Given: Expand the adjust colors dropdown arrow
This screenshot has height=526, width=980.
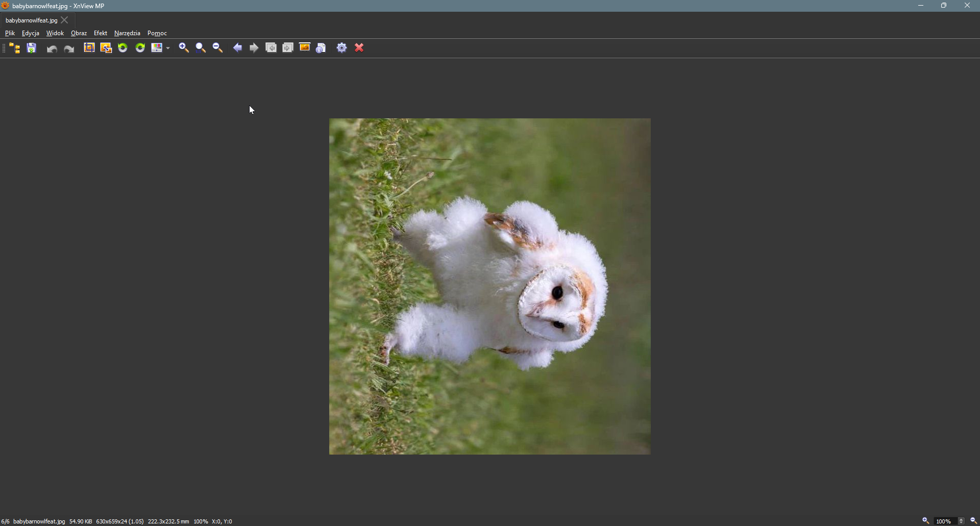Looking at the screenshot, I should coord(168,48).
